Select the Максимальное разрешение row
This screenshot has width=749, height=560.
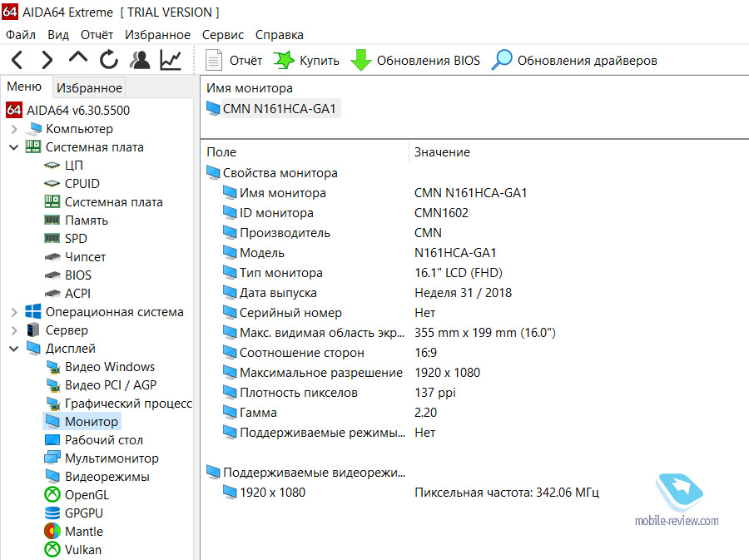click(x=351, y=373)
